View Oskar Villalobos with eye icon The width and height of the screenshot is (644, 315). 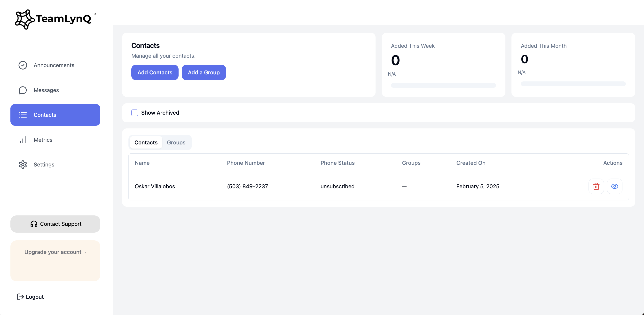614,186
